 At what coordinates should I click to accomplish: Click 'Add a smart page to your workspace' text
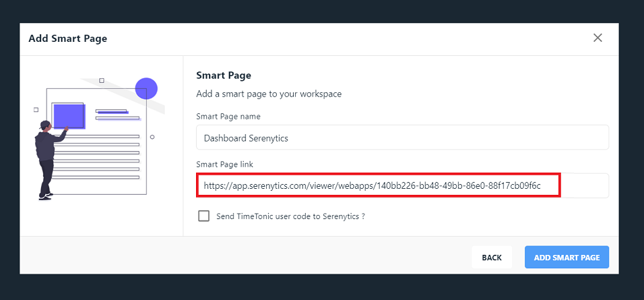269,94
